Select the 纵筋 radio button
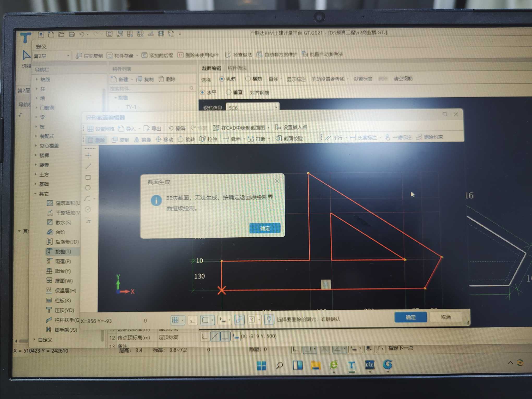 pos(222,79)
